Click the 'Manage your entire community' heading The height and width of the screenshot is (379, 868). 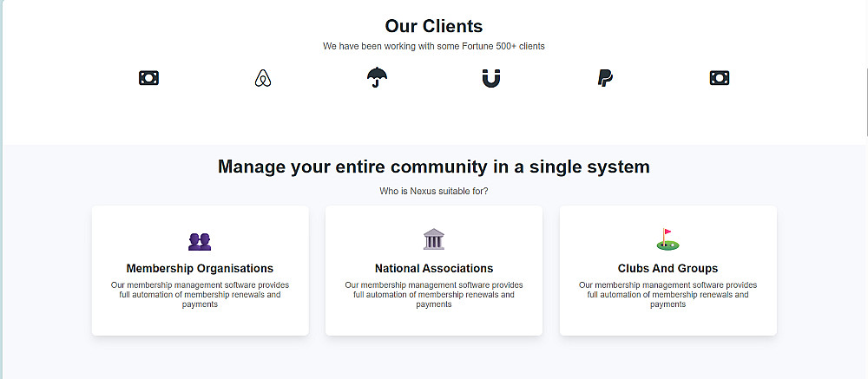(434, 167)
